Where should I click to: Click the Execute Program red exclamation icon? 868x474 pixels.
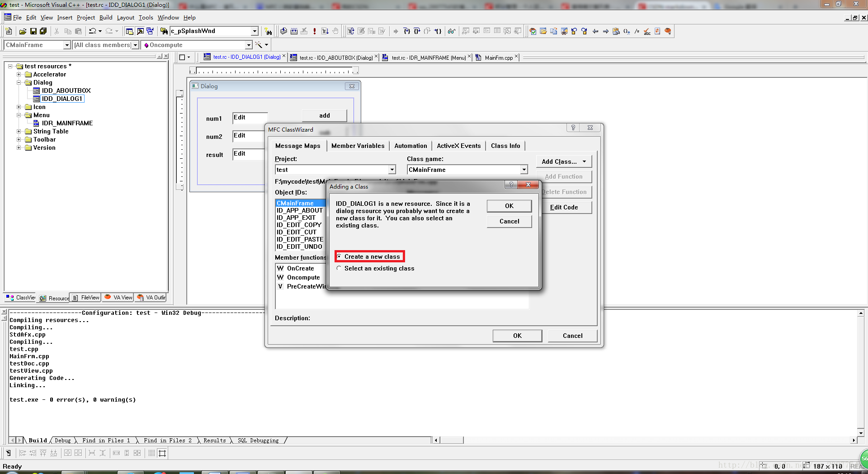315,31
